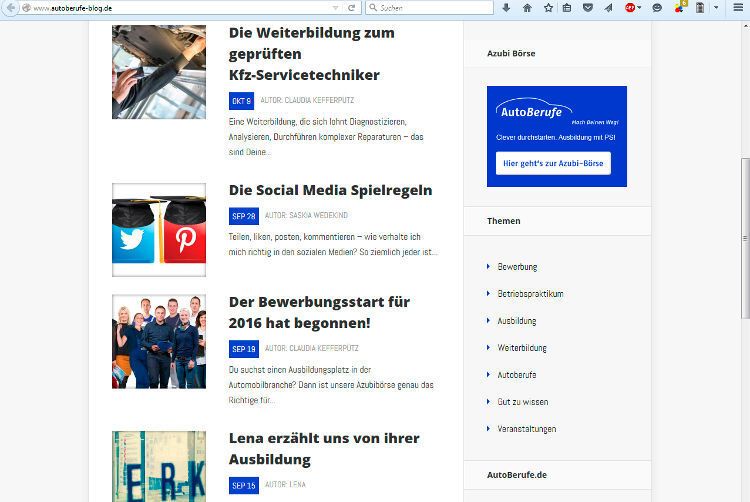
Task: Open the Die Social Media Spielregeln article
Action: (331, 190)
